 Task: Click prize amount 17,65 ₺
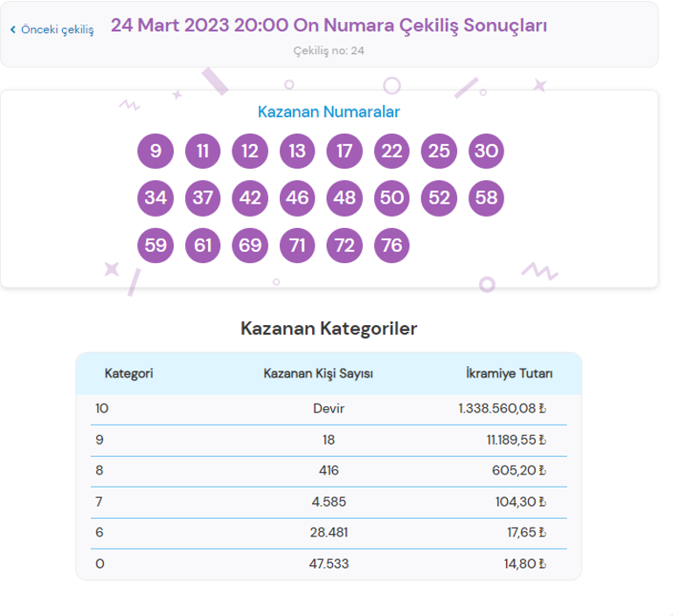point(527,532)
